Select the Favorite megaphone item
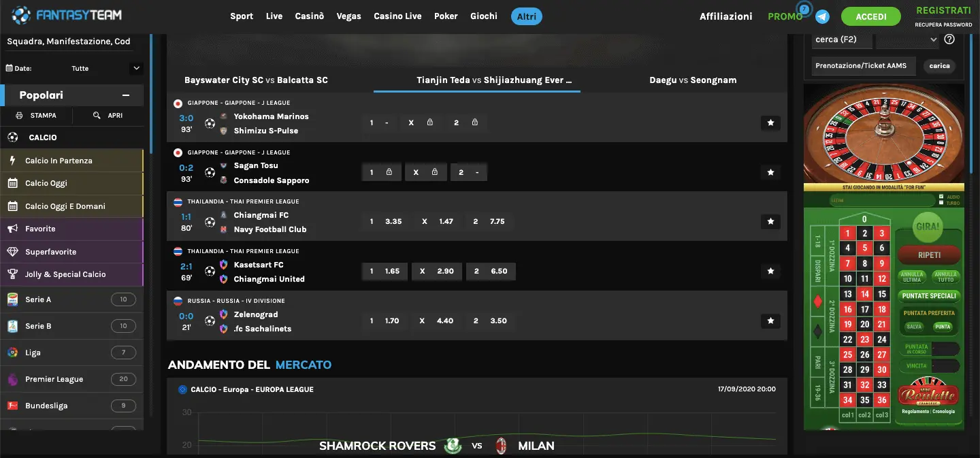This screenshot has width=980, height=458. [x=71, y=229]
